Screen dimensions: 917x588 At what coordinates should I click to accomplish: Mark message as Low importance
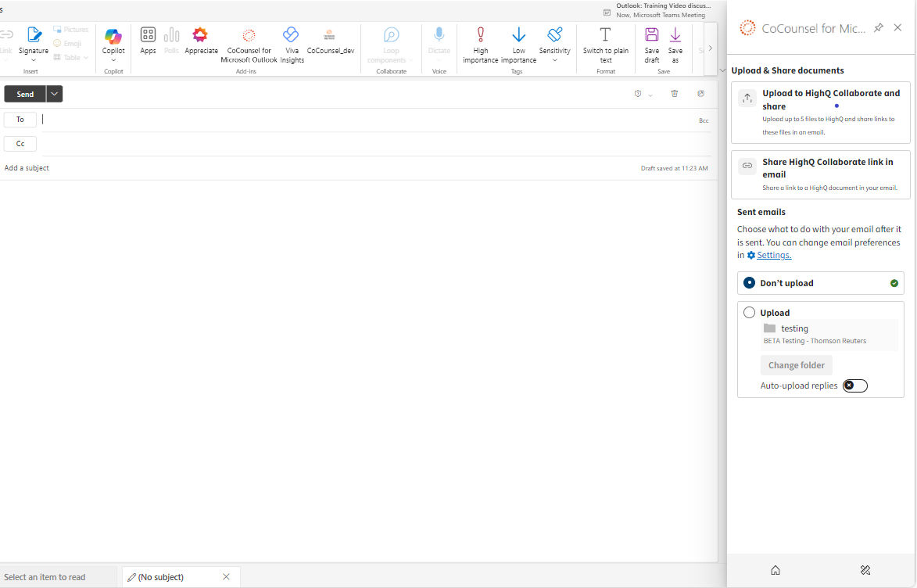(519, 45)
